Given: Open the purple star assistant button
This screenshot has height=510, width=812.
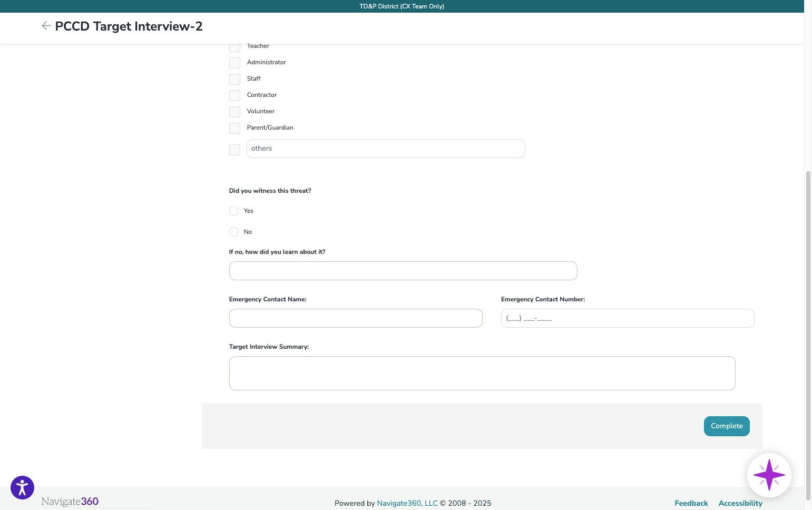Looking at the screenshot, I should coord(769,475).
